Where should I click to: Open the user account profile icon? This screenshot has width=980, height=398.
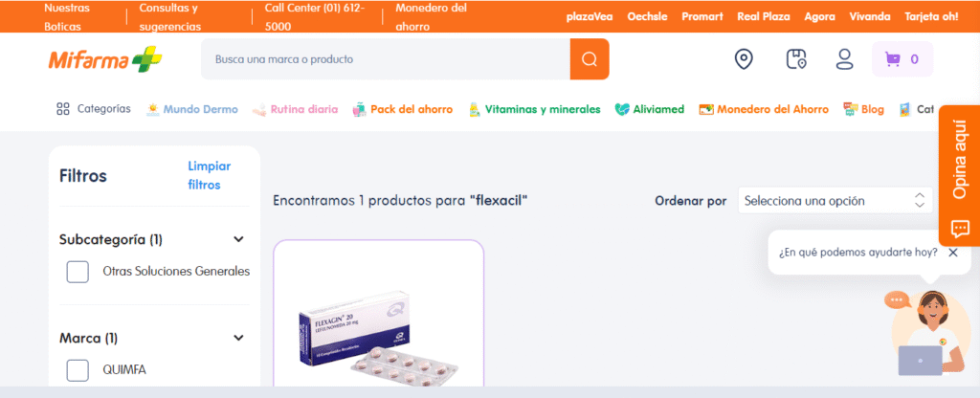pyautogui.click(x=844, y=59)
